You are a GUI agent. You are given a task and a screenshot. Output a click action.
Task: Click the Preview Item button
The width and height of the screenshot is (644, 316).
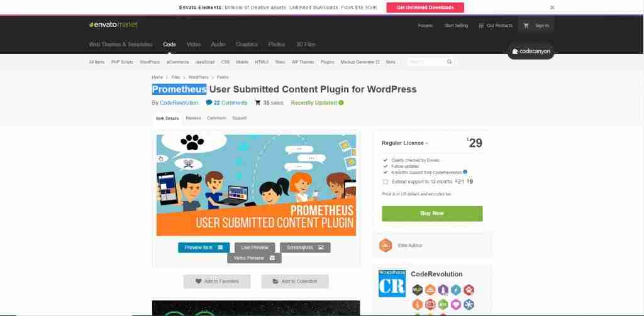tap(204, 248)
